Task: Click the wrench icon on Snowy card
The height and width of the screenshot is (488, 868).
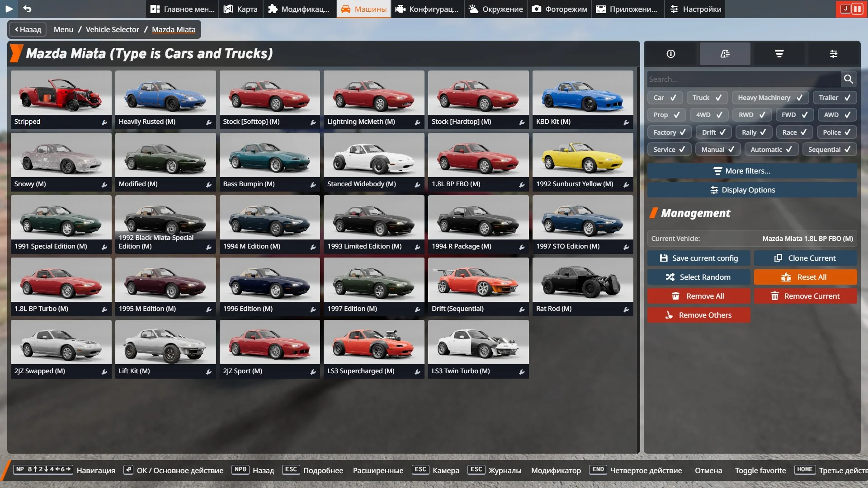Action: tap(104, 184)
